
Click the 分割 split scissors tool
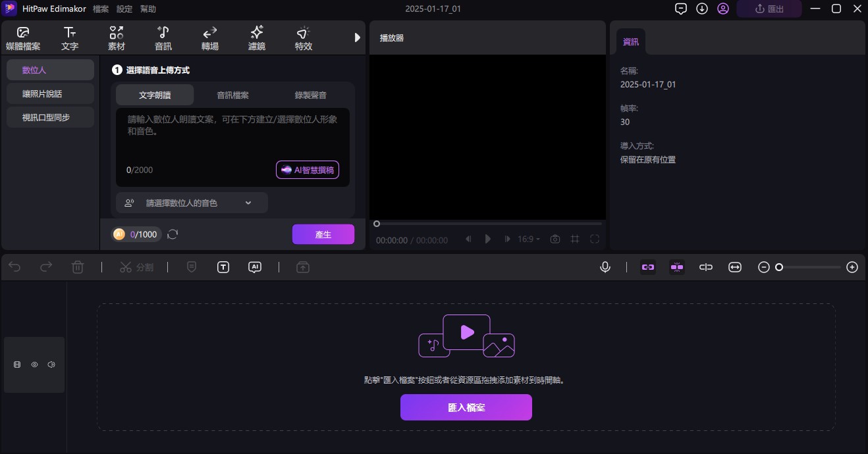click(136, 267)
